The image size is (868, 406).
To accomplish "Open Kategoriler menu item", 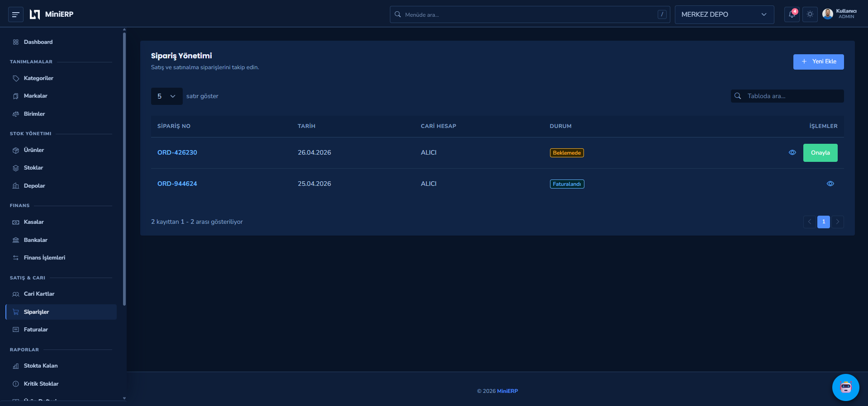I will pos(61,78).
